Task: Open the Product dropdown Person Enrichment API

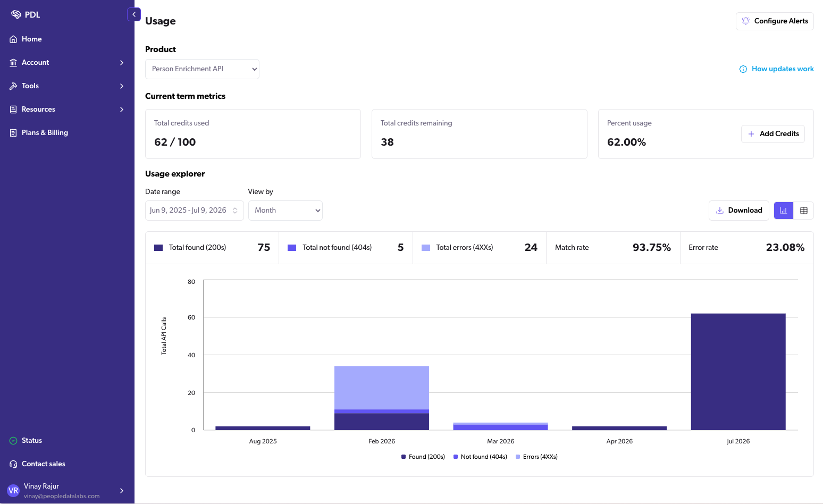Action: pos(202,69)
